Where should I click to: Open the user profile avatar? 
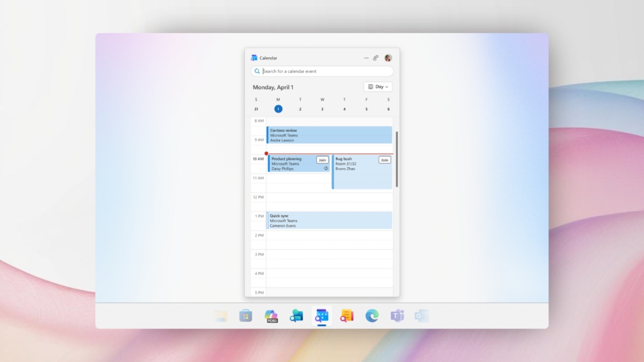pos(388,58)
